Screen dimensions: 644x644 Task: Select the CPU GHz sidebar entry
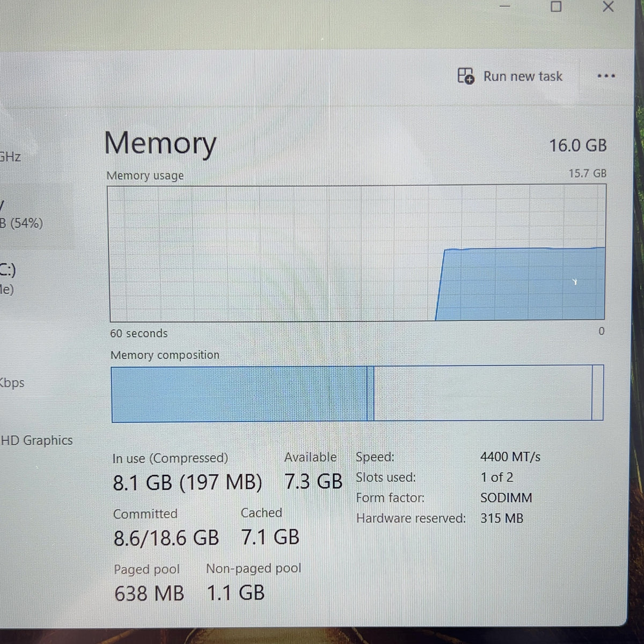tap(10, 157)
